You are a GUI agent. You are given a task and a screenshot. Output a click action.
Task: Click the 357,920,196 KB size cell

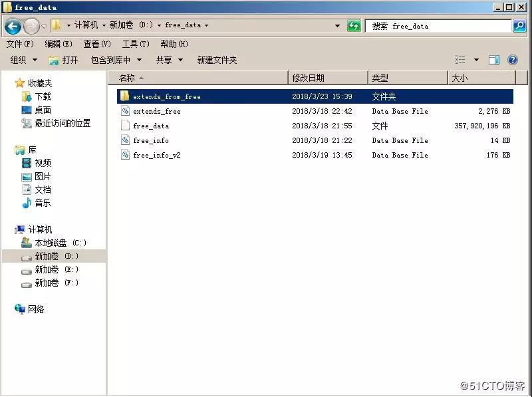click(482, 126)
